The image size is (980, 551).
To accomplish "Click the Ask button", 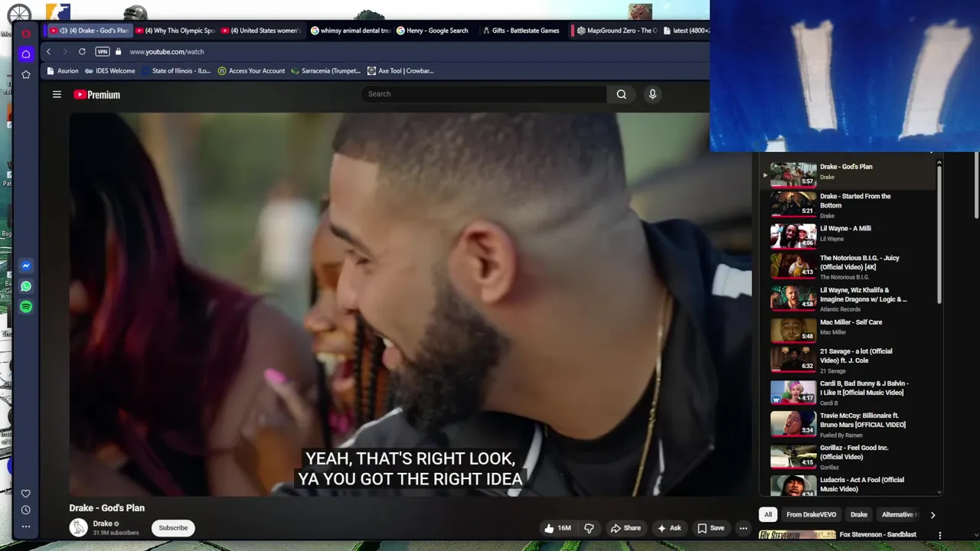I will tap(668, 528).
